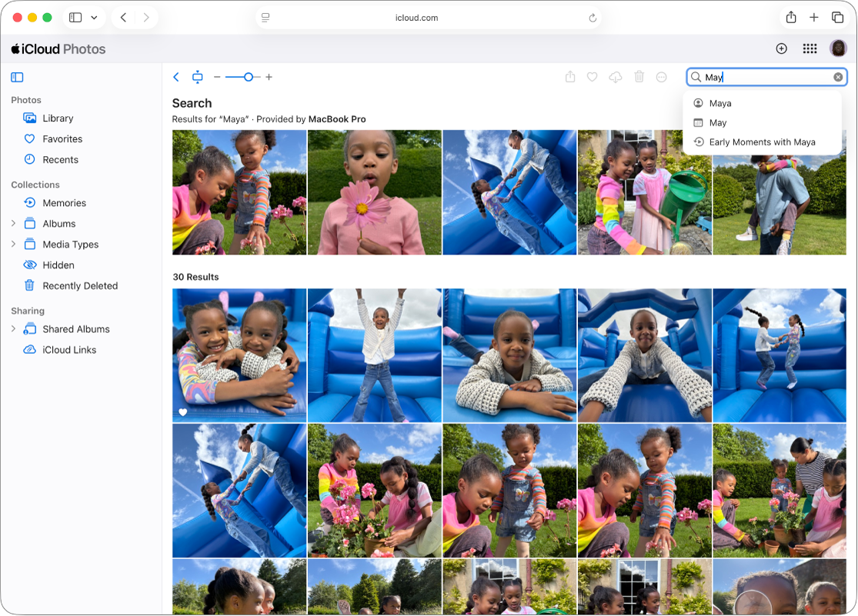Click the fit-to-window zoom icon
858x616 pixels.
[x=198, y=77]
